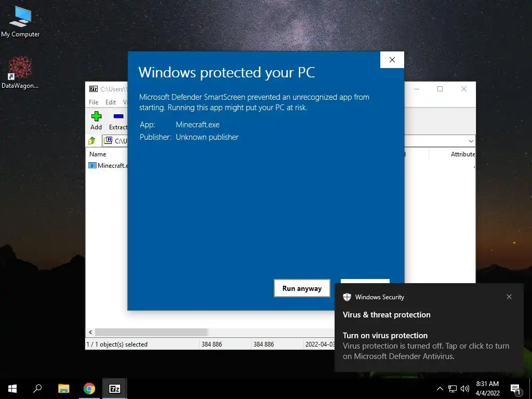
Task: Click the 7z icon in window title bar
Action: (94, 89)
